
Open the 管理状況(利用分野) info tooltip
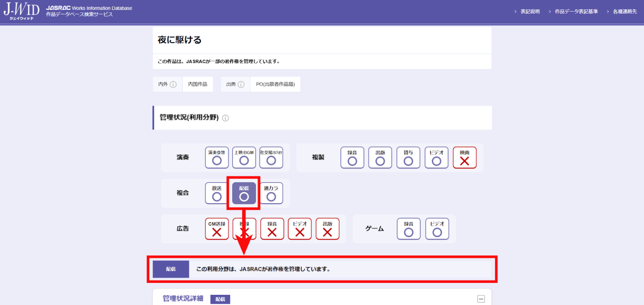coord(225,118)
